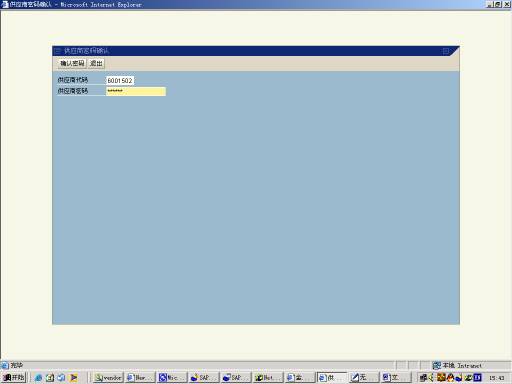
Task: Switch to the Mic... taskbar window
Action: [x=172, y=378]
